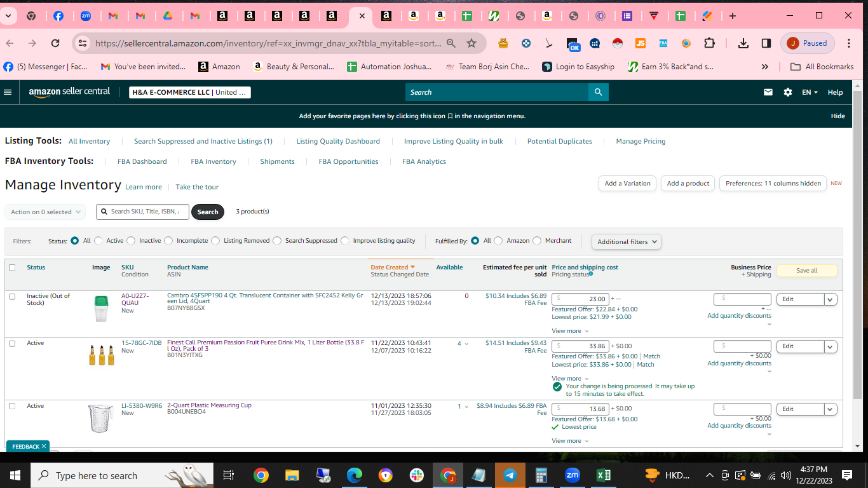Screen dimensions: 868x488
Task: Open the Take the tour link
Action: [x=197, y=187]
